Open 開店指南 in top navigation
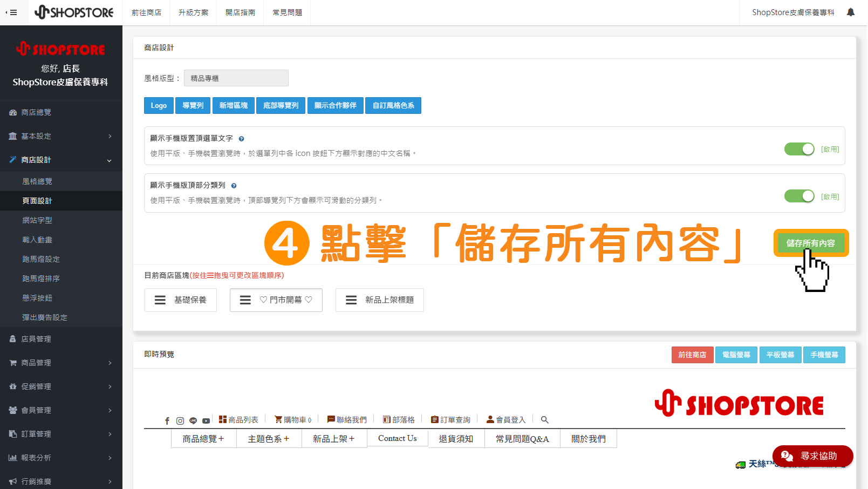Viewport: 868px width, 489px height. [x=241, y=12]
